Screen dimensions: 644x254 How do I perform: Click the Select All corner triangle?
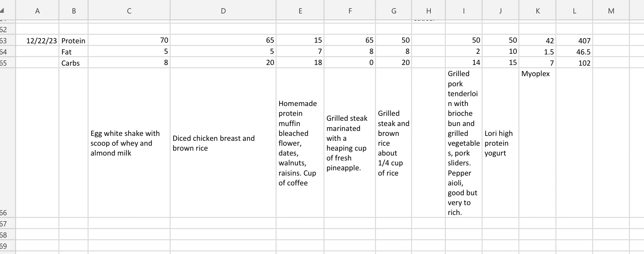(x=3, y=11)
